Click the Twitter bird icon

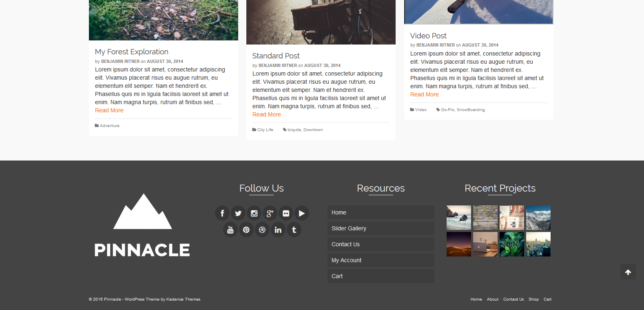(x=238, y=213)
